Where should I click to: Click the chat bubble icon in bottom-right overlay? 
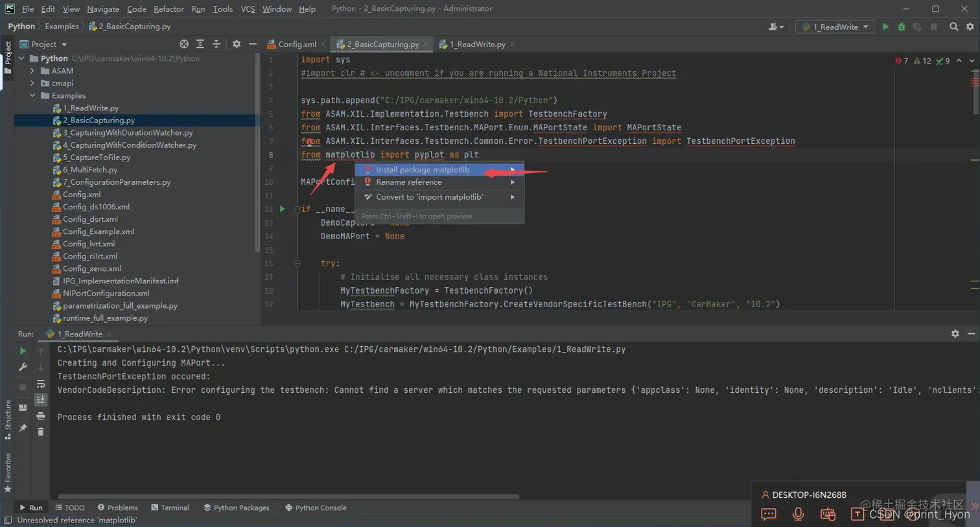point(769,514)
